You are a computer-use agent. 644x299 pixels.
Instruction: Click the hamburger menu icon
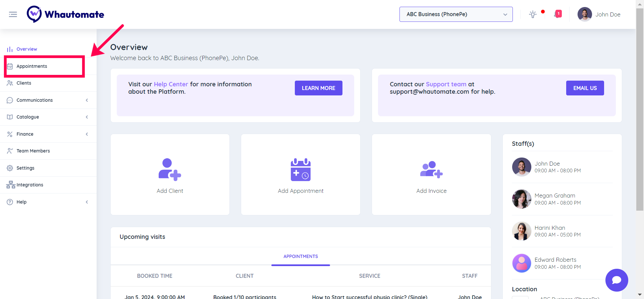13,14
